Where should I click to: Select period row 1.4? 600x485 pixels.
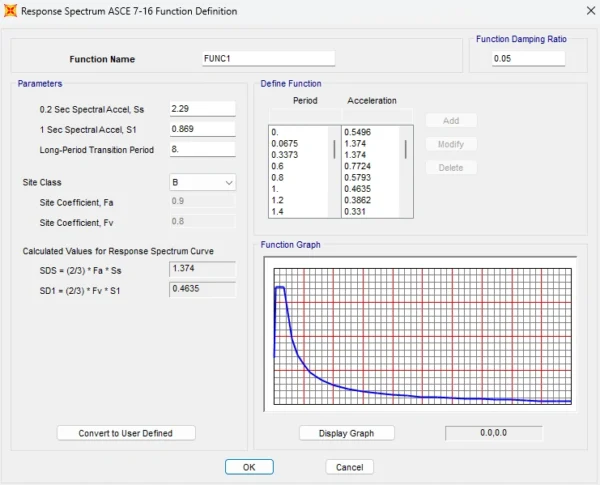(x=277, y=211)
